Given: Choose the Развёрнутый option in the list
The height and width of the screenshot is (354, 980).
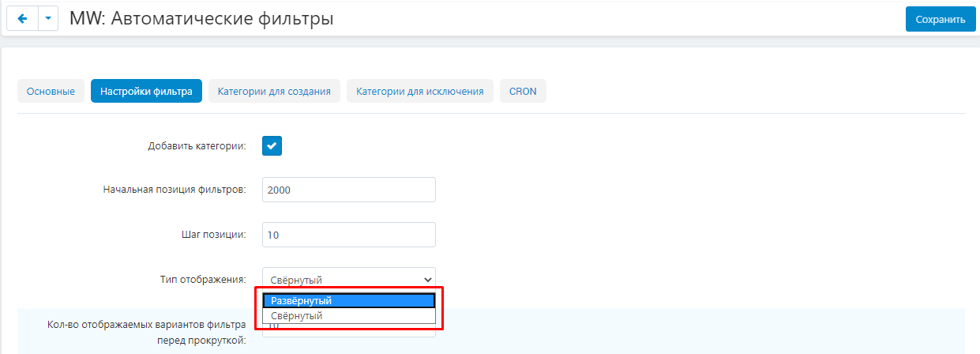Looking at the screenshot, I should tap(349, 301).
